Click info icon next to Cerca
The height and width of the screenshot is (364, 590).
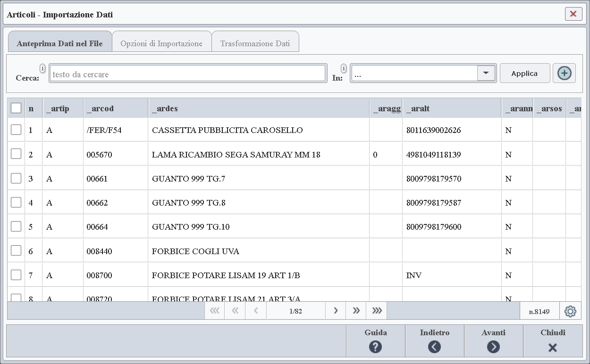coord(42,68)
